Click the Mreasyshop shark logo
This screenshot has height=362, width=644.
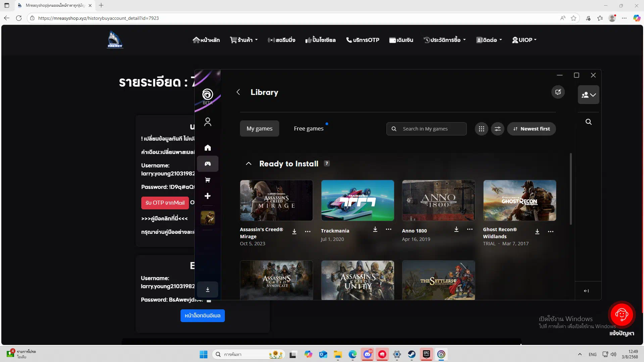(115, 40)
